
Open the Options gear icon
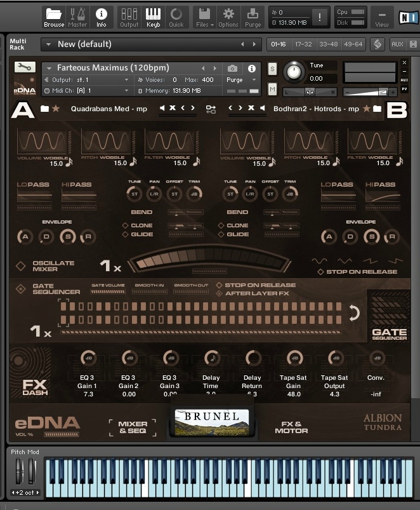pos(228,15)
